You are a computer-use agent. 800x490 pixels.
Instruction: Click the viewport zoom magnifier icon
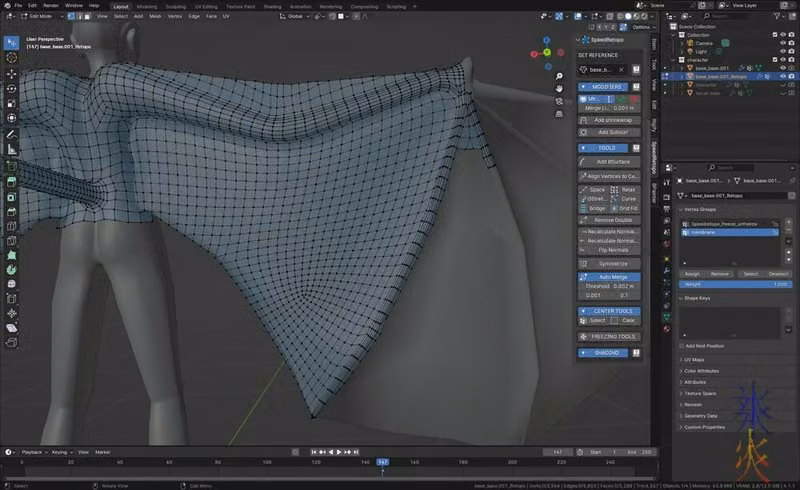coord(559,76)
